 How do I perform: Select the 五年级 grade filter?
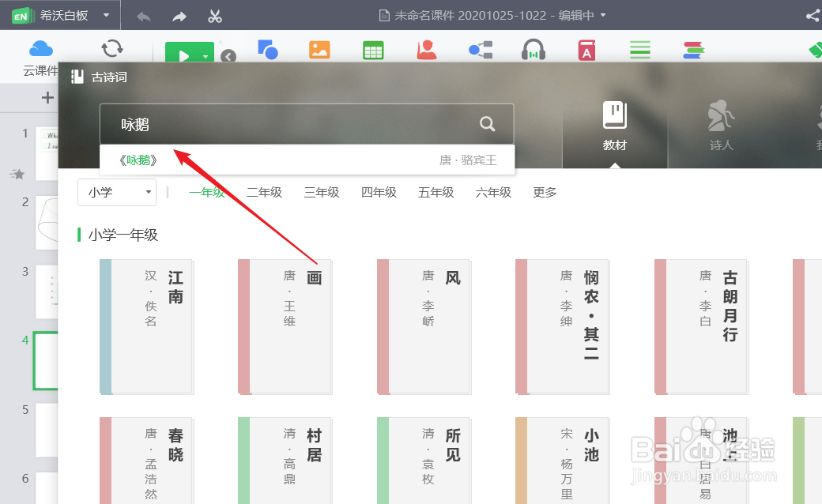click(436, 192)
